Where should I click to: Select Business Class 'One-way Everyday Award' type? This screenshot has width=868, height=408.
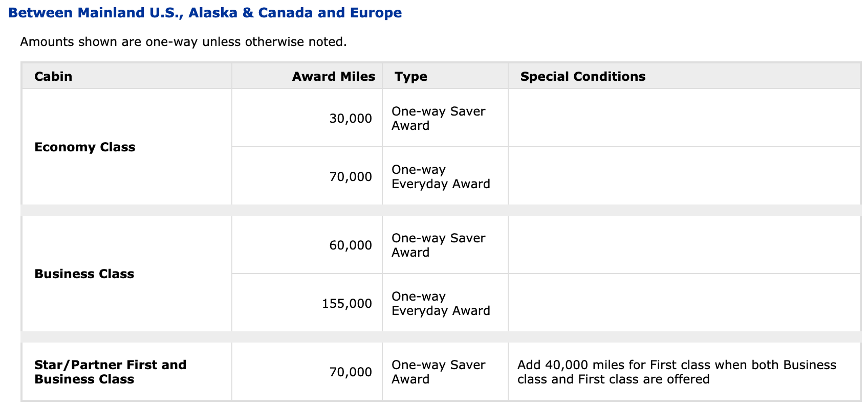pos(441,304)
